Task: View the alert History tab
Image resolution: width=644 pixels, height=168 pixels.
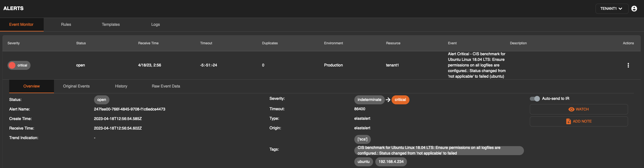Action: point(121,86)
